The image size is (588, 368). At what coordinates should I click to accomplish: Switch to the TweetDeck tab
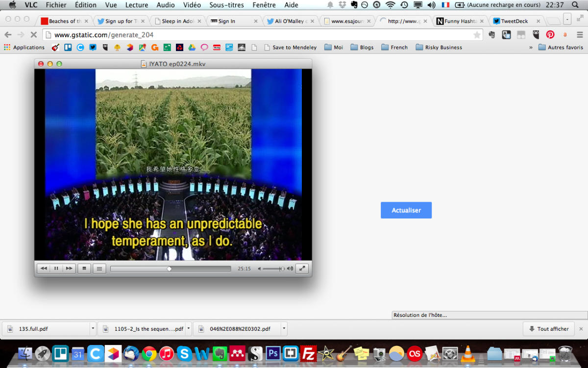pos(514,21)
